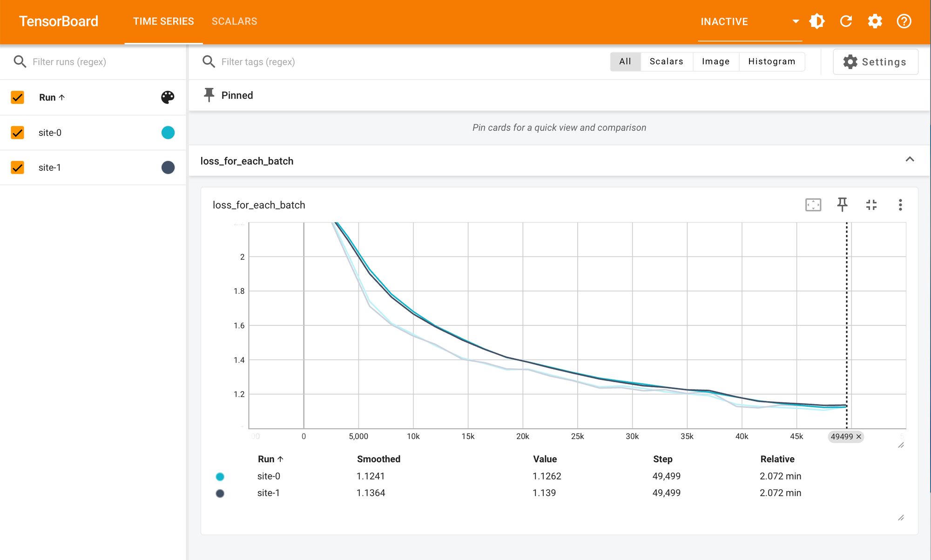Toggle light/dark mode icon
931x560 pixels.
(817, 21)
